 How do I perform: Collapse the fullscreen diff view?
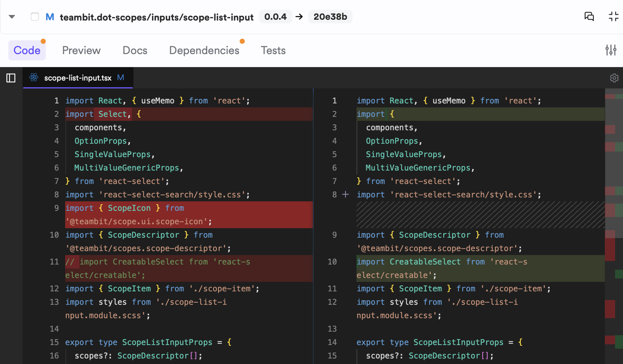(x=614, y=16)
